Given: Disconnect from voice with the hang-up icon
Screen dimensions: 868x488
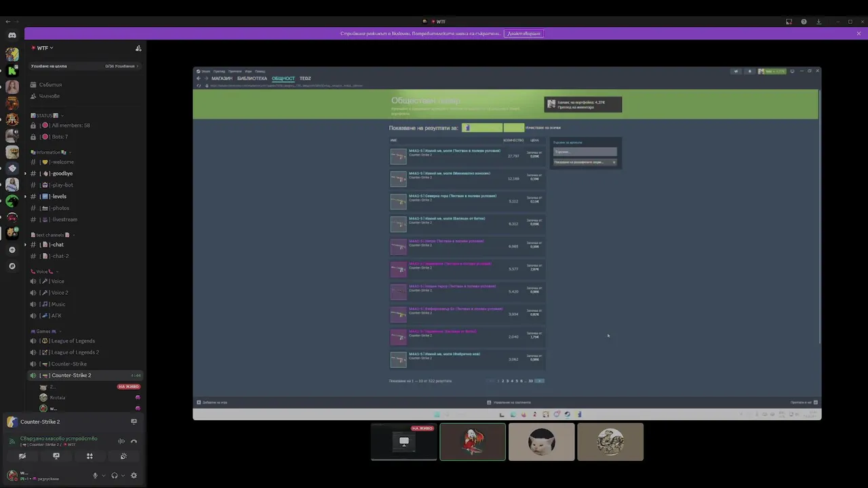Looking at the screenshot, I should pyautogui.click(x=134, y=441).
